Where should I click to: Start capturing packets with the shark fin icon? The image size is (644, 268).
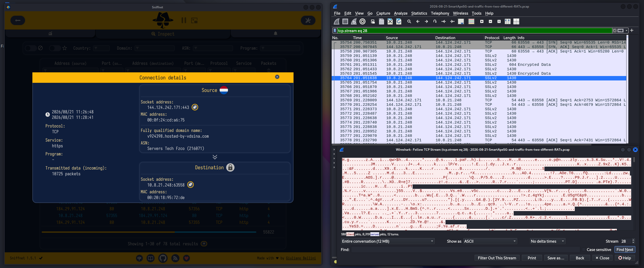337,22
